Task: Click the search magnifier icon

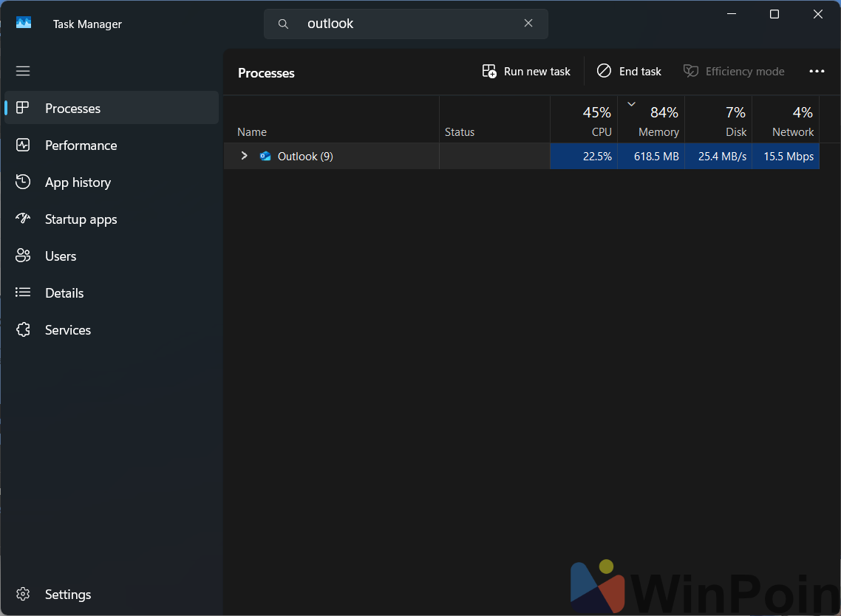Action: pos(283,24)
